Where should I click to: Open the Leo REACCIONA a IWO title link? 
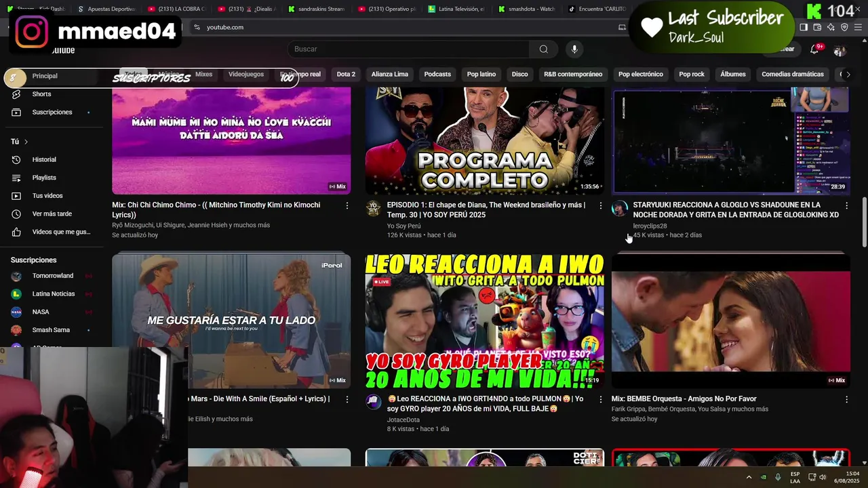click(485, 403)
